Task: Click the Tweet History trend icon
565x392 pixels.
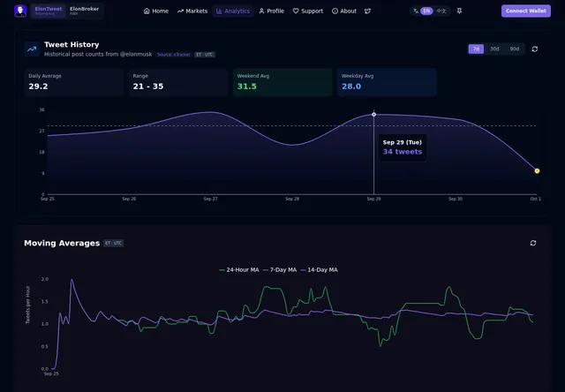Action: coord(32,49)
